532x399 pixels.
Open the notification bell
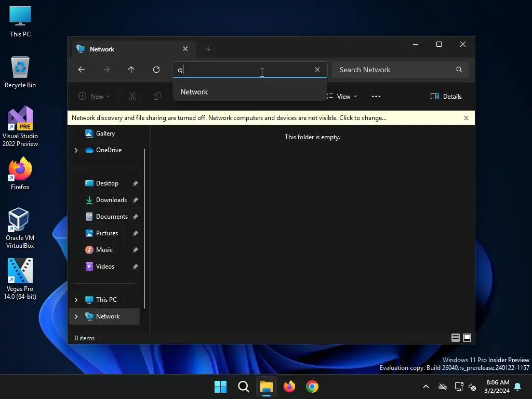click(518, 387)
